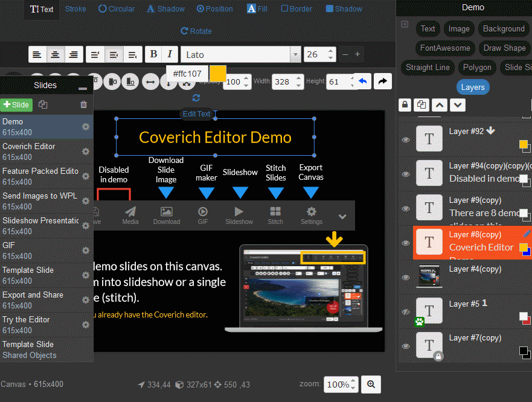532x402 pixels.
Task: Hide Layer #9(copy) using eye icon
Action: (406, 208)
